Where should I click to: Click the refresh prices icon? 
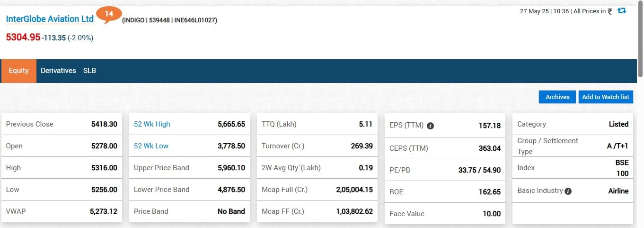[x=622, y=11]
